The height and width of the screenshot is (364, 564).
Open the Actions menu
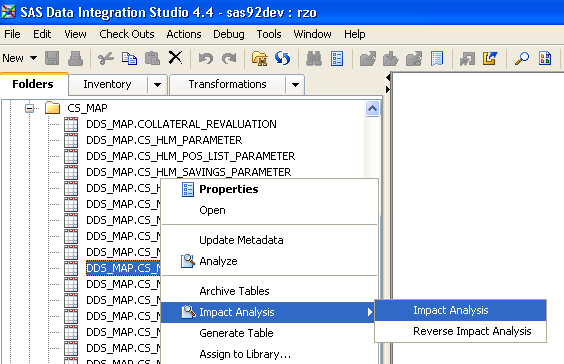(184, 34)
